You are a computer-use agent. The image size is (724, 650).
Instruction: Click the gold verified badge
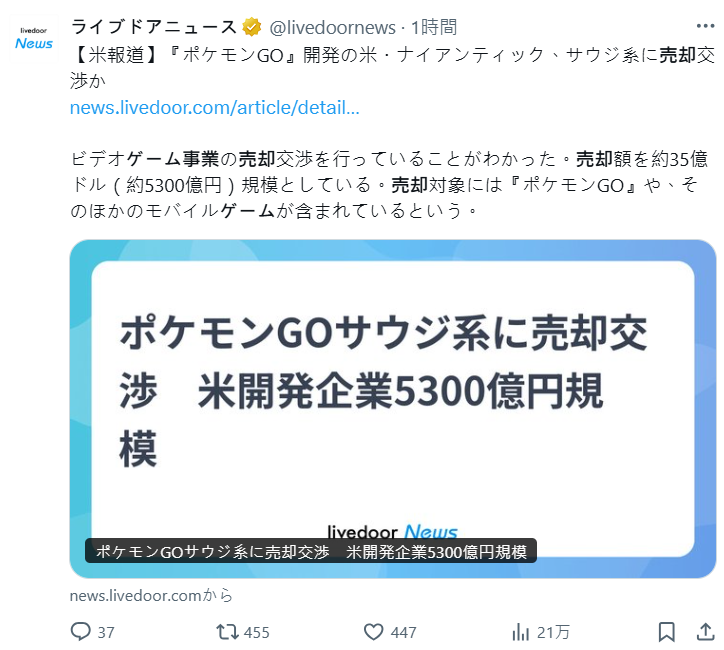[x=252, y=27]
